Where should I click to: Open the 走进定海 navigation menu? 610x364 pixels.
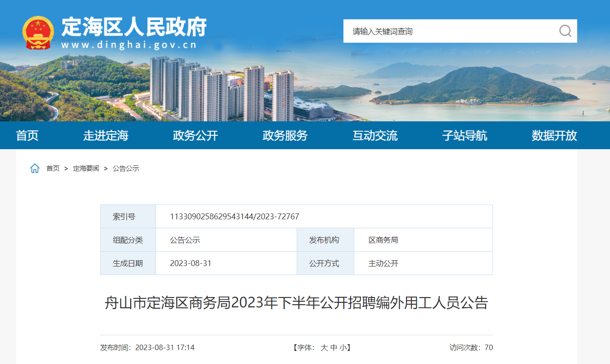pyautogui.click(x=106, y=135)
